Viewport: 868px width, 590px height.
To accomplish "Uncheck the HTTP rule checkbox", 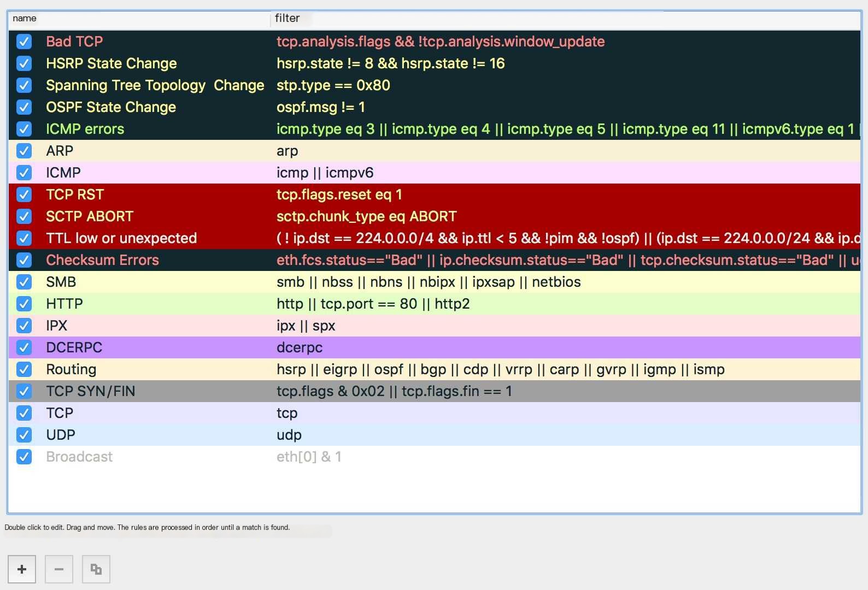I will tap(24, 304).
